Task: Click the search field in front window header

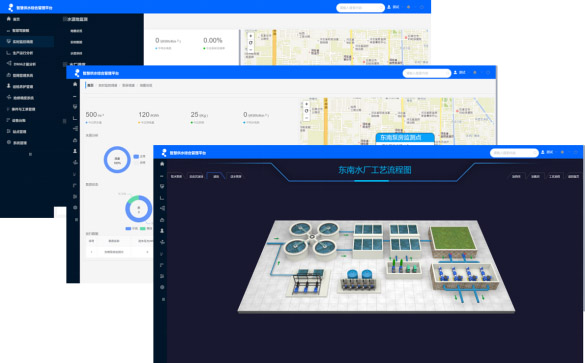Action: pos(514,153)
